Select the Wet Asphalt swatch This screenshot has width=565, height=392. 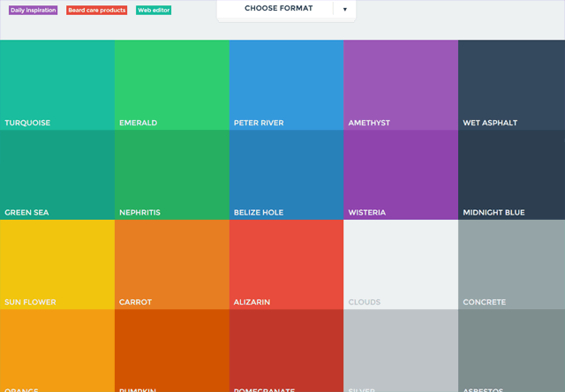pyautogui.click(x=512, y=85)
